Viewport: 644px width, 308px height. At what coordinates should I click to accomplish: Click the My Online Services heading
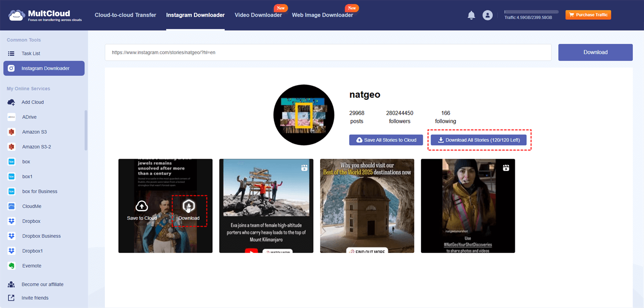pyautogui.click(x=29, y=89)
